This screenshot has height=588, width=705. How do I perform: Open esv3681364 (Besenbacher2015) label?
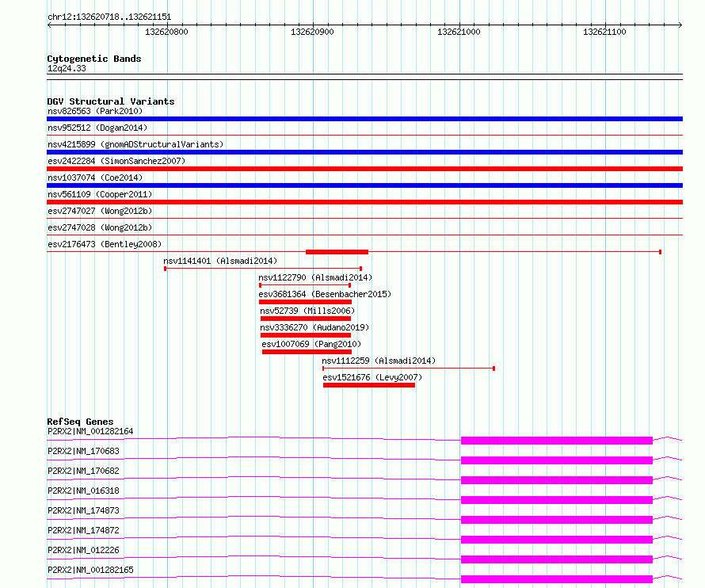point(325,294)
